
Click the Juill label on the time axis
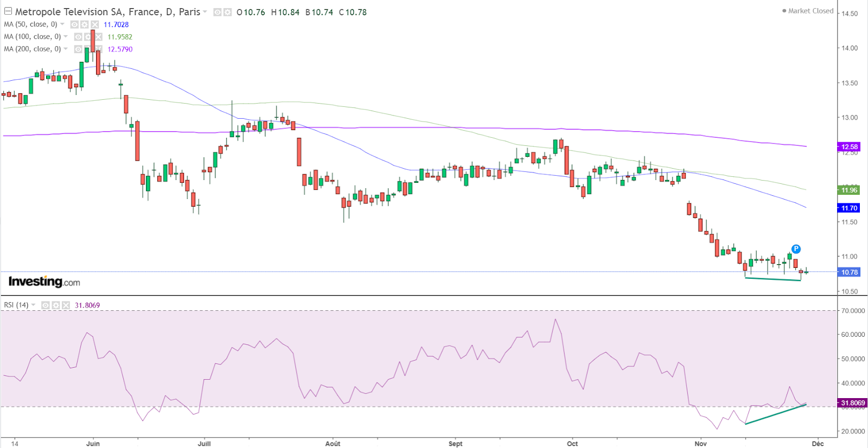204,444
